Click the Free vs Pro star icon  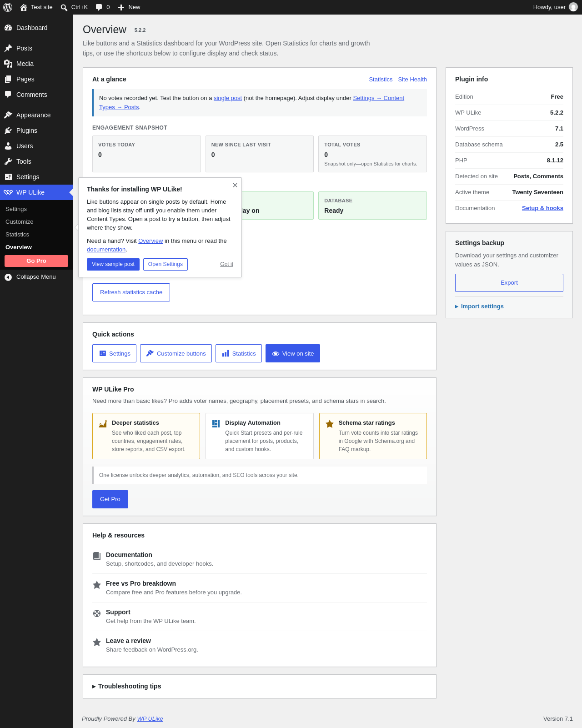pos(97,585)
